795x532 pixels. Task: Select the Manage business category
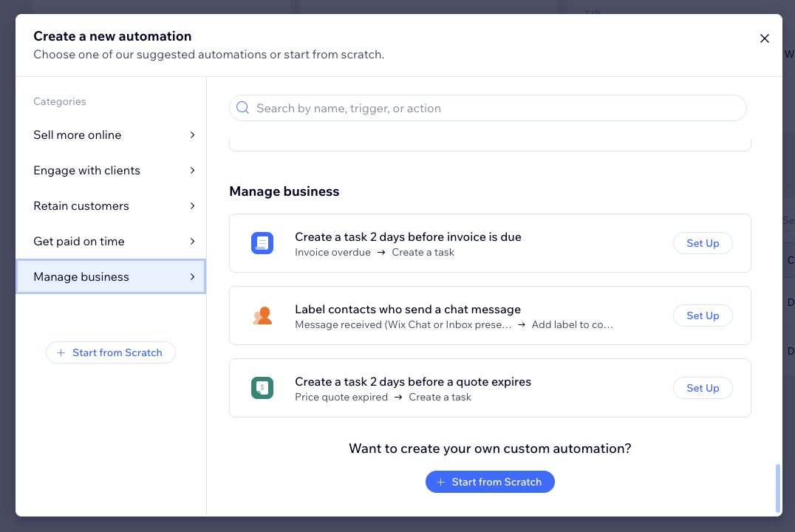(x=81, y=277)
